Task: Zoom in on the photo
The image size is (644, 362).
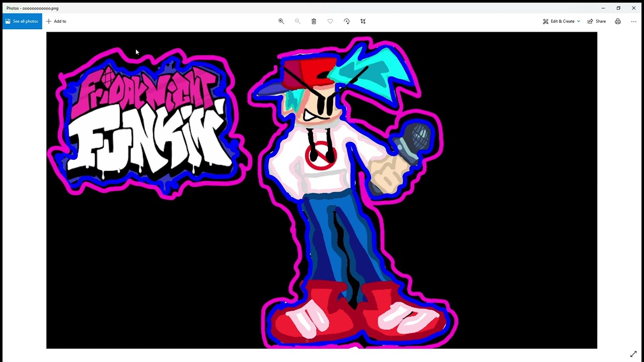Action: pos(281,21)
